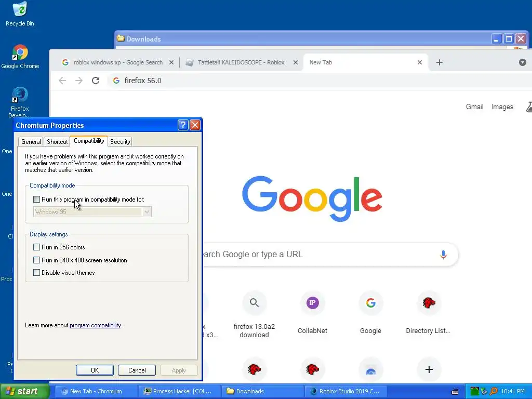Click the Apply button

pyautogui.click(x=179, y=370)
